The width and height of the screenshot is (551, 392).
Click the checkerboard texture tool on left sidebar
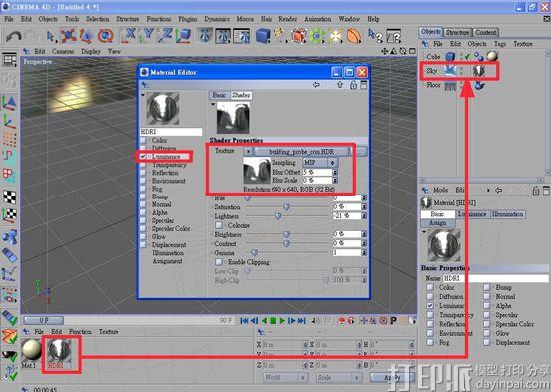pyautogui.click(x=10, y=197)
